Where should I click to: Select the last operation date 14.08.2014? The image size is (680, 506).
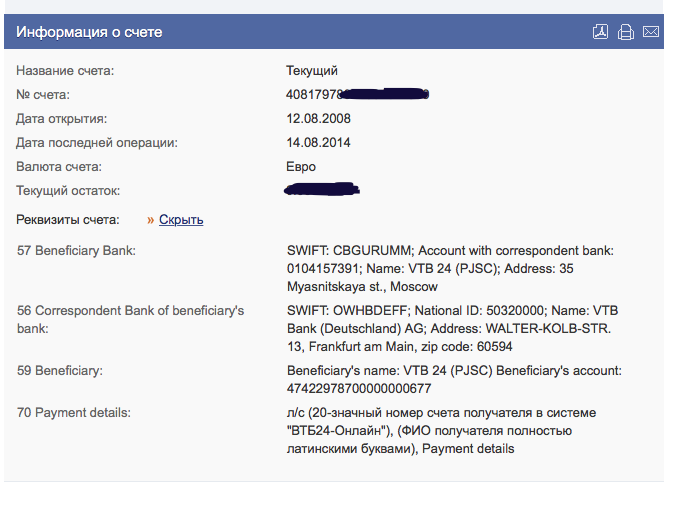(x=318, y=143)
